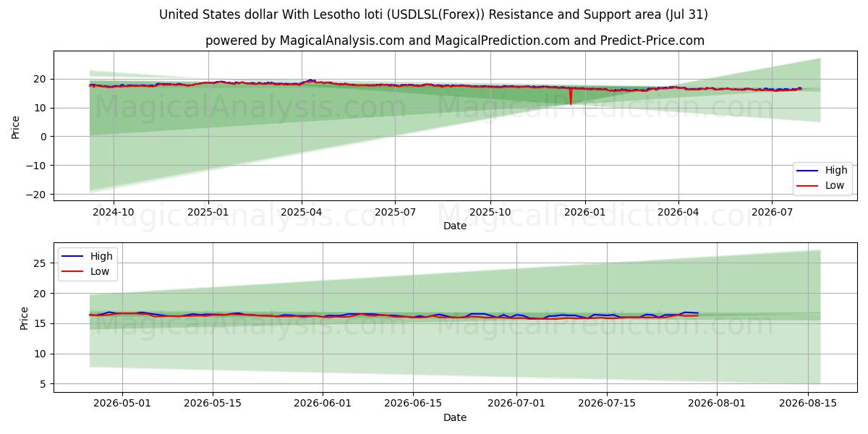
Task: Click the '2026-08-01' date label on the bottom chart
Action: pos(718,404)
